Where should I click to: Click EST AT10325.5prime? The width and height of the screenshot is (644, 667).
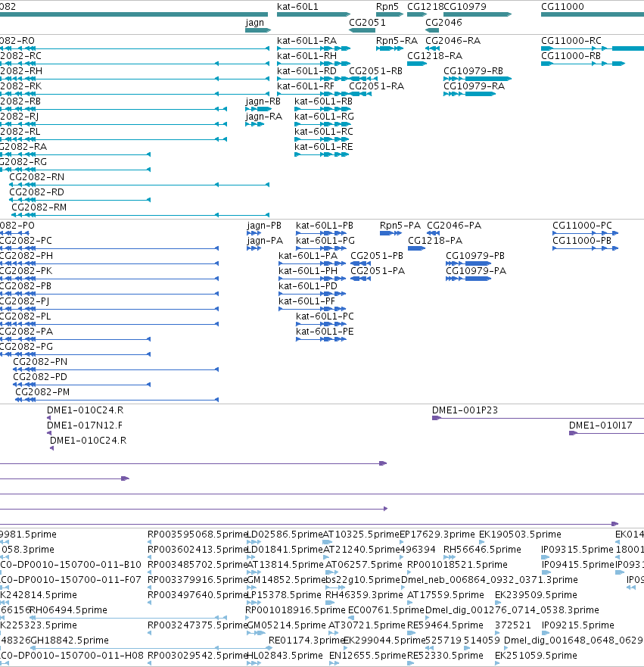(x=328, y=542)
